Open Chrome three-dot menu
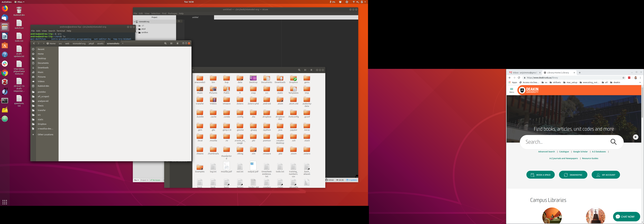The height and width of the screenshot is (224, 644). [x=640, y=78]
